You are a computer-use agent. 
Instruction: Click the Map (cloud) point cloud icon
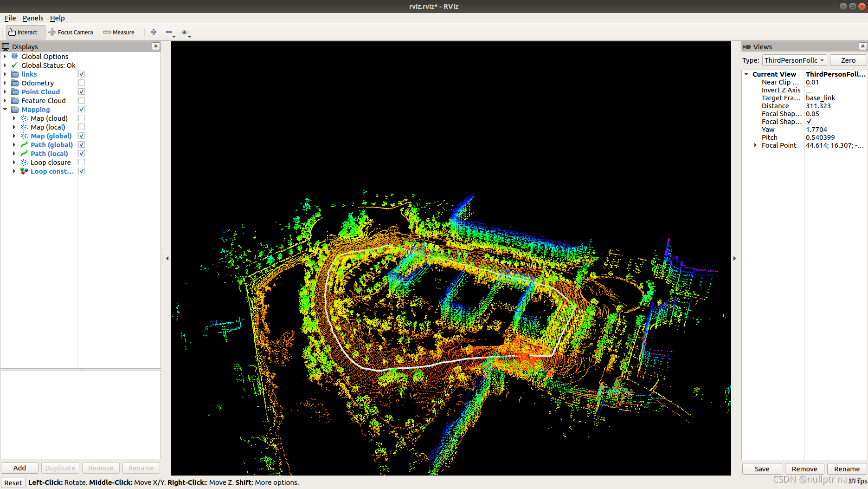24,118
